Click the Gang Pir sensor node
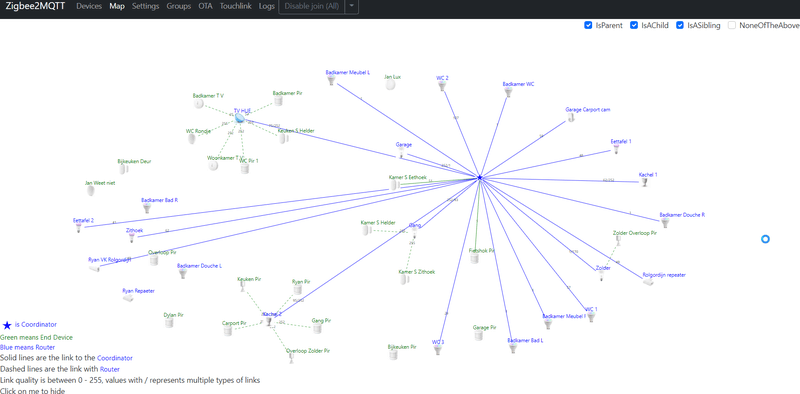Screen dimensions: 800x394 [x=318, y=329]
